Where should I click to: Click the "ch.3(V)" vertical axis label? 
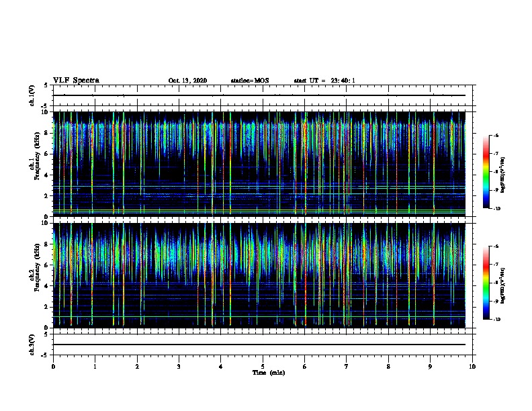click(32, 345)
